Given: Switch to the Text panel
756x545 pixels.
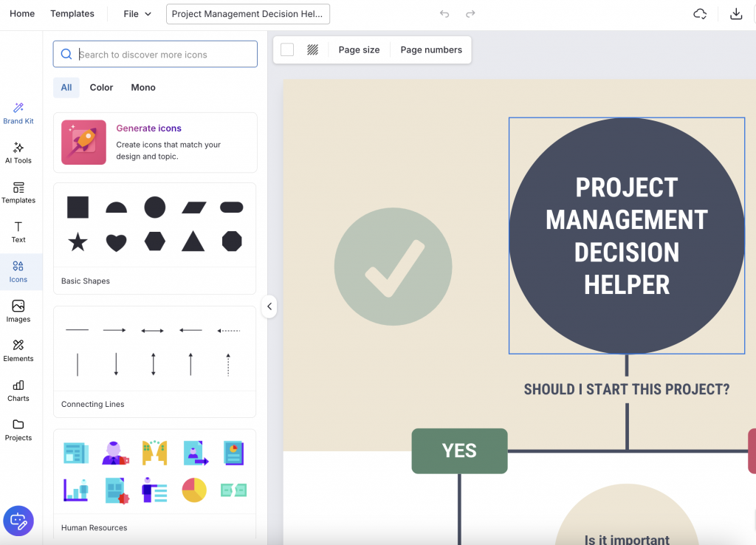Looking at the screenshot, I should [x=18, y=231].
